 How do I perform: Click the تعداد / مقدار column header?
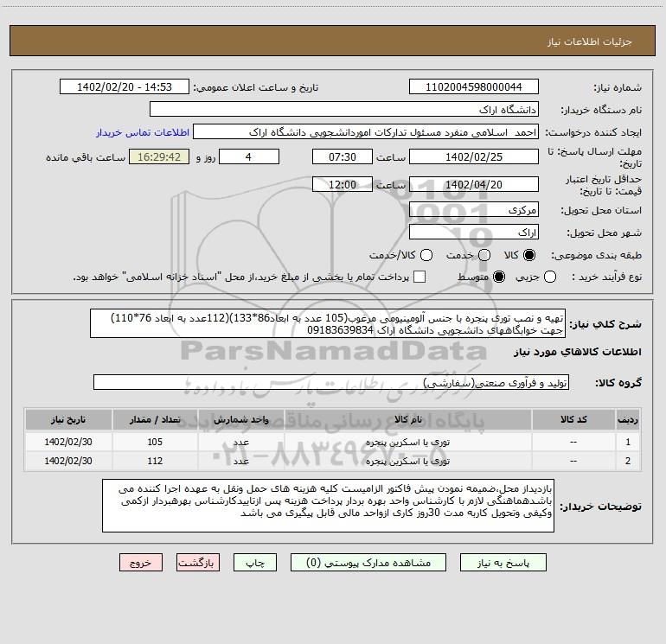(x=155, y=419)
